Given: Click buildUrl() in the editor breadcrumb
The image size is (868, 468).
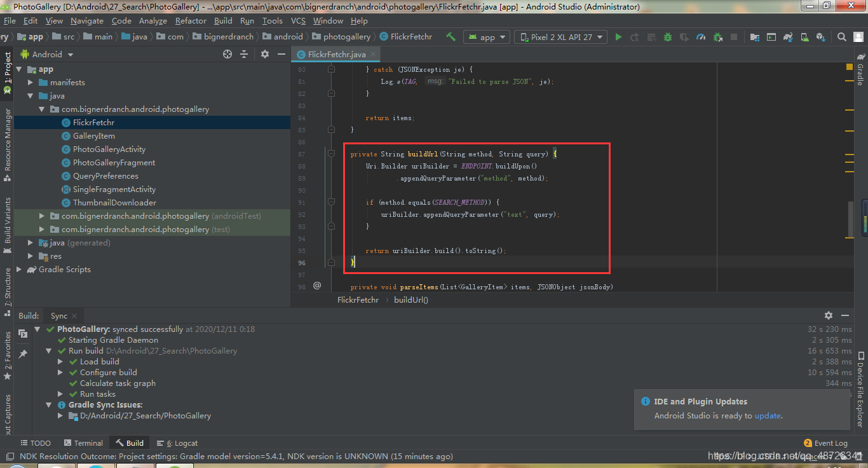Looking at the screenshot, I should point(411,299).
